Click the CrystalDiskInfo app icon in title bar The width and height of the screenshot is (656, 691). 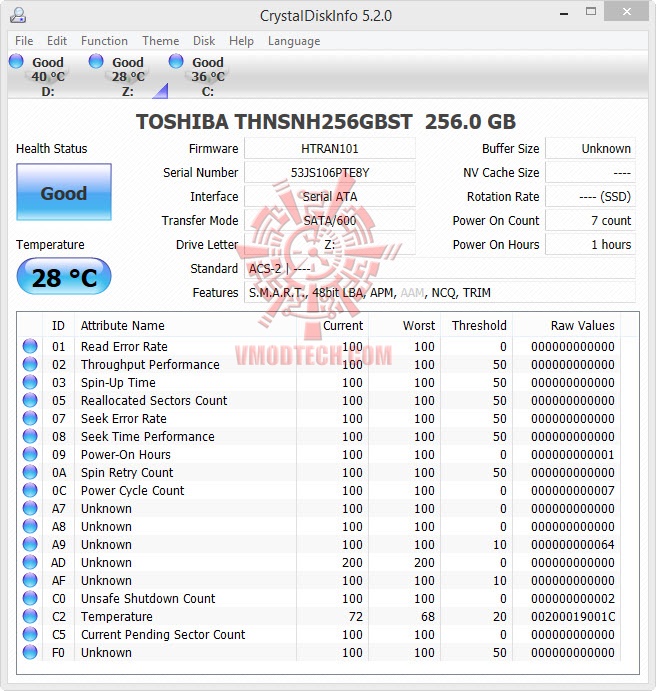[x=18, y=15]
